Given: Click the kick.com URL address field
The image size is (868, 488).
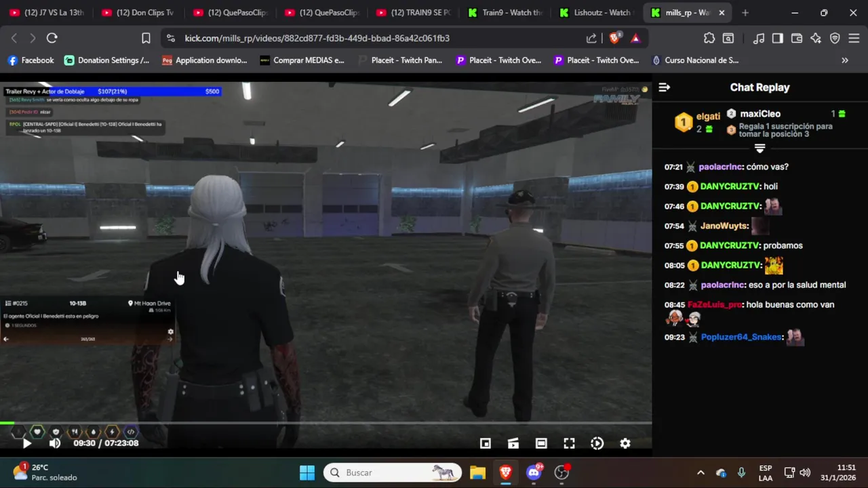Looking at the screenshot, I should (317, 38).
